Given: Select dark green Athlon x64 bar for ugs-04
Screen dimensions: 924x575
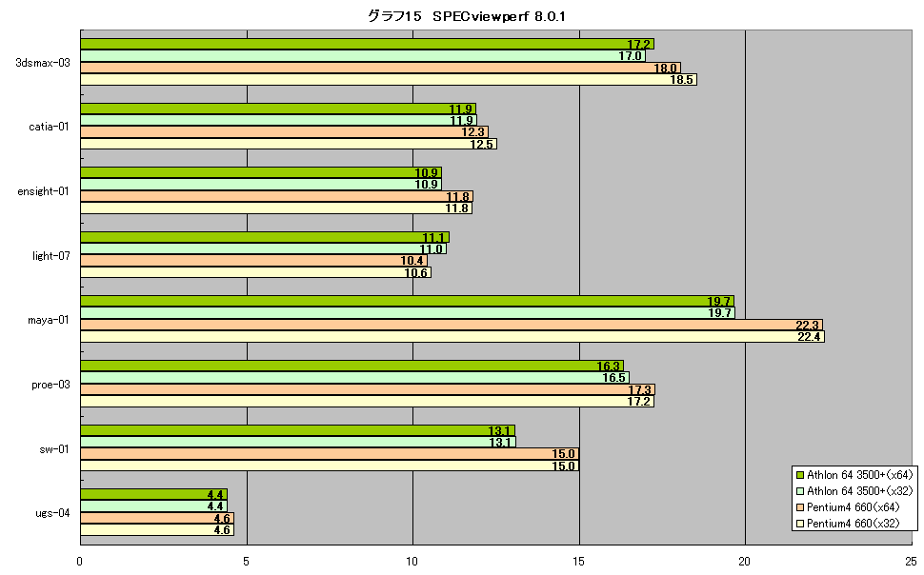Looking at the screenshot, I should pyautogui.click(x=153, y=494).
